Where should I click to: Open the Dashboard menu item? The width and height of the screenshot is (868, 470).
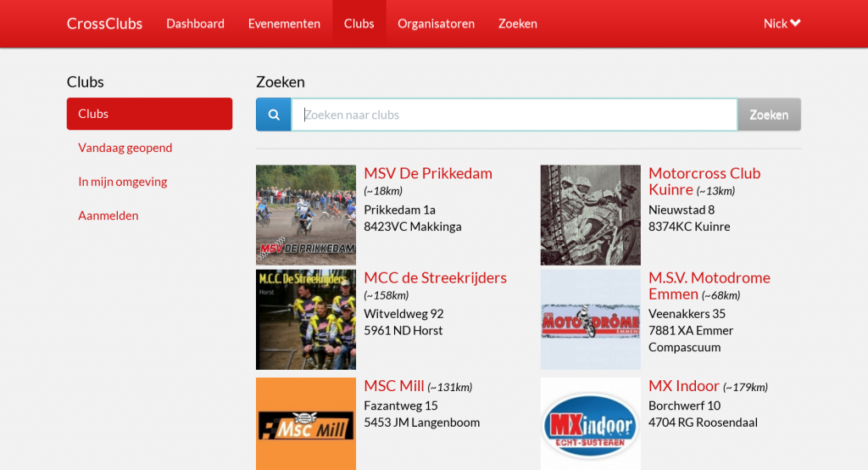click(x=196, y=23)
